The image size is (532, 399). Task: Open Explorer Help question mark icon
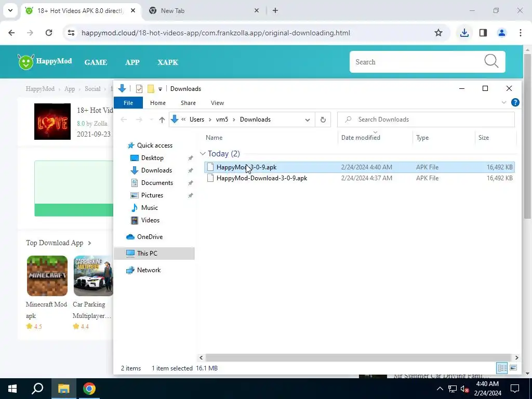click(x=515, y=102)
